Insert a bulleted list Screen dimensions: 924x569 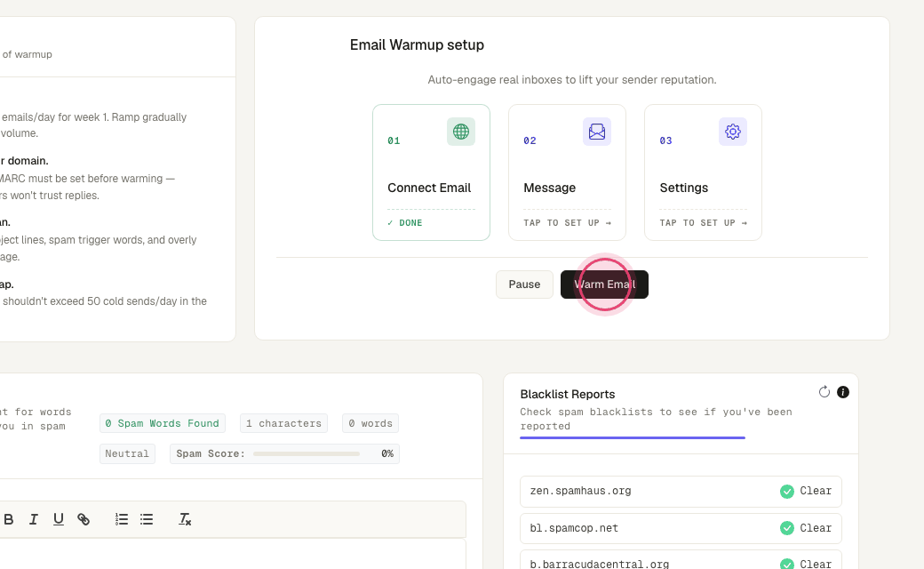(147, 519)
